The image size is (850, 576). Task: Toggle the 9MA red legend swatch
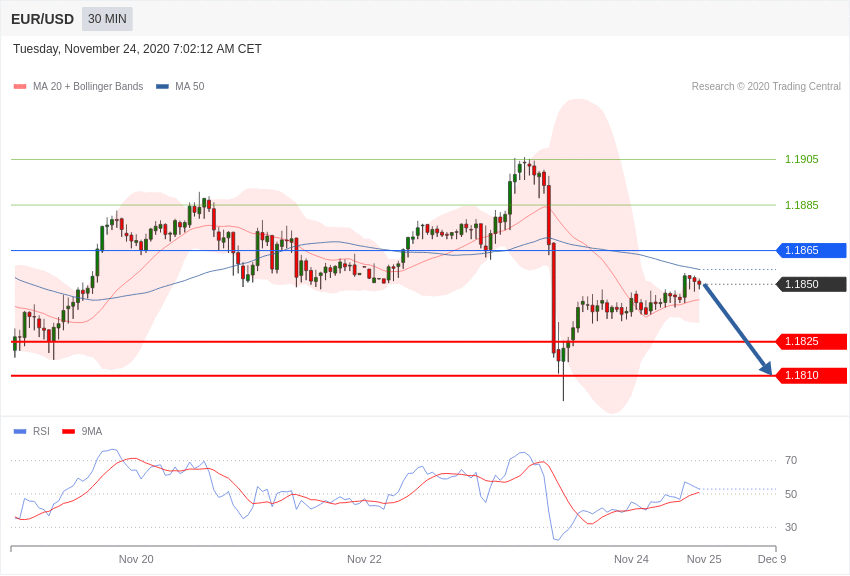click(68, 431)
